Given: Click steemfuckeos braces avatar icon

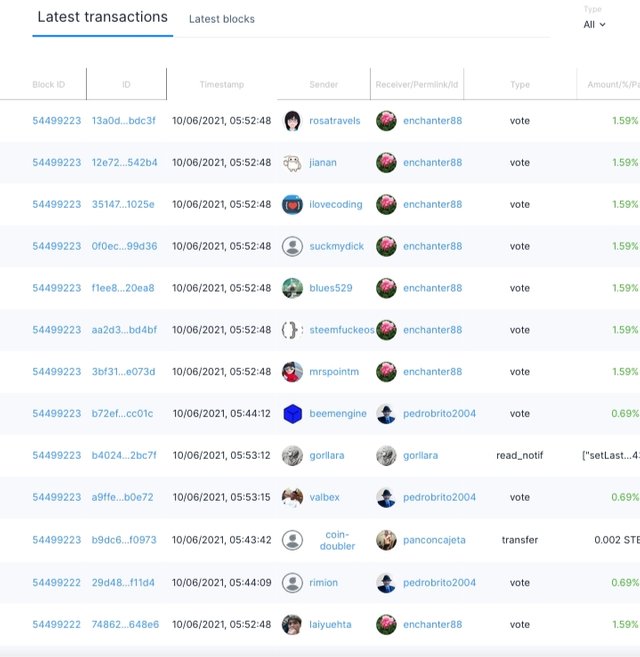Looking at the screenshot, I should coord(292,330).
